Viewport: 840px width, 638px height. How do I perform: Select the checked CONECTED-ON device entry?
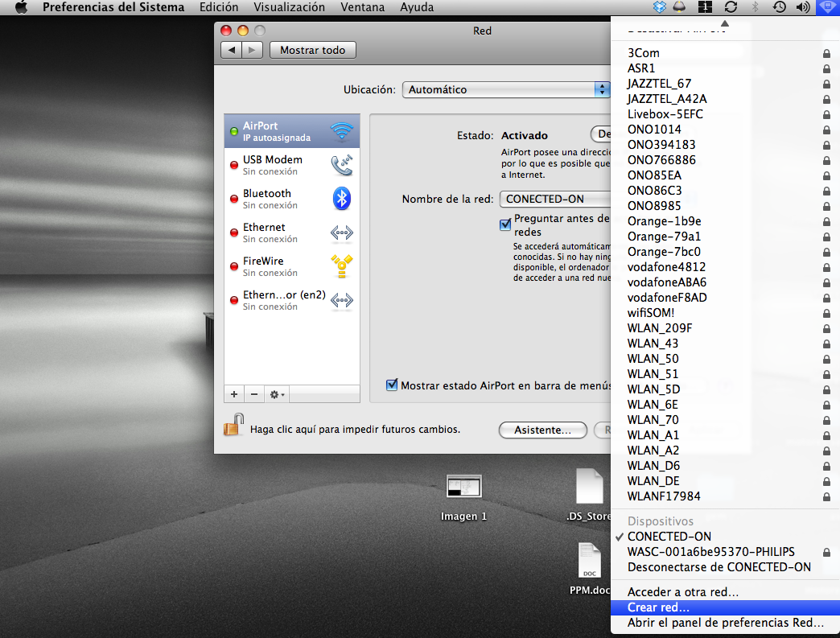tap(726, 536)
